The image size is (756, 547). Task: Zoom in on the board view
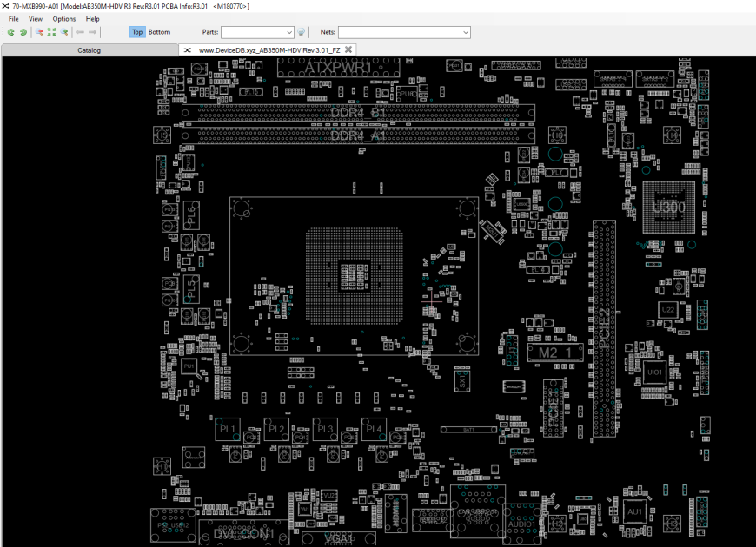point(64,32)
